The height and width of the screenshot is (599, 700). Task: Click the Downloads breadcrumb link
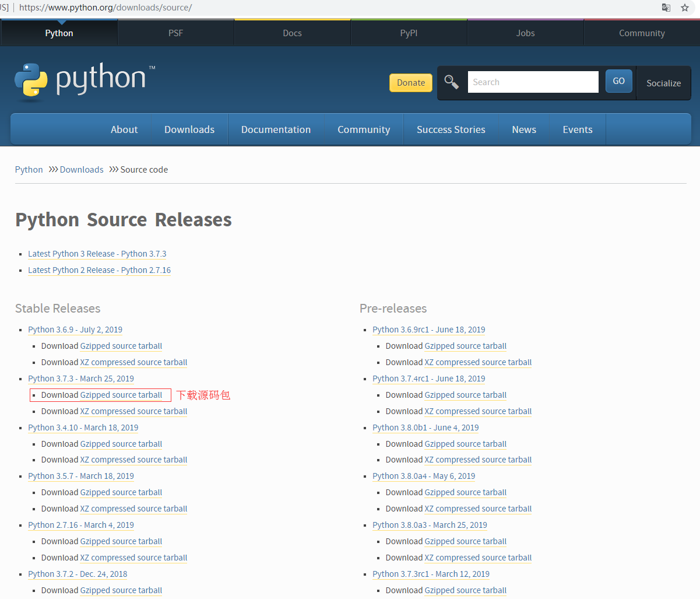click(82, 170)
